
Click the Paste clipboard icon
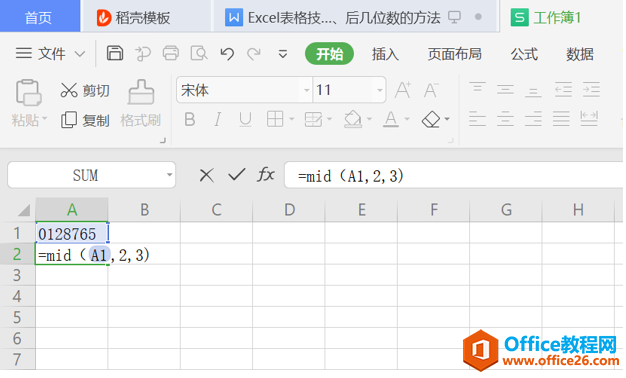pyautogui.click(x=28, y=92)
